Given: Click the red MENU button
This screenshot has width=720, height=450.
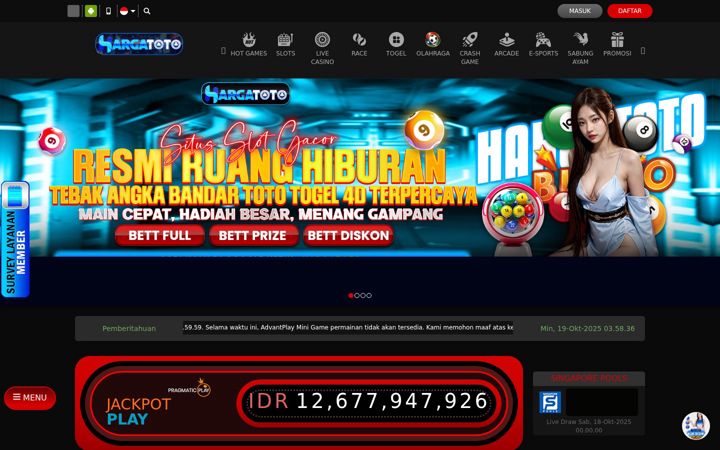Looking at the screenshot, I should [30, 398].
